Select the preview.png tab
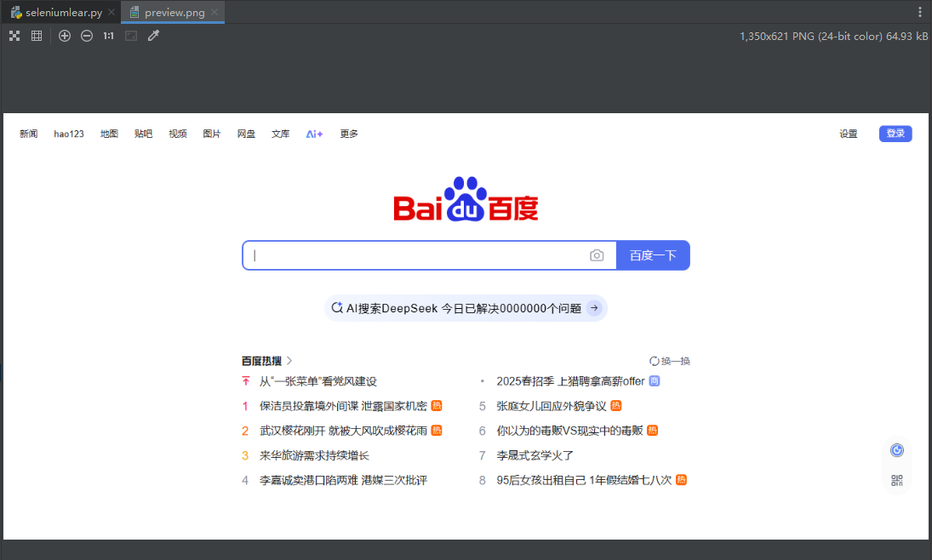 [174, 13]
